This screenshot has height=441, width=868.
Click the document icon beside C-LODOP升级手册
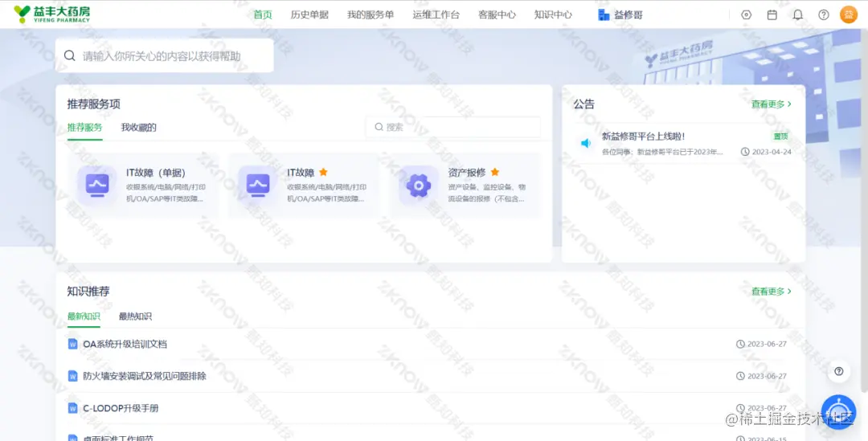point(72,408)
